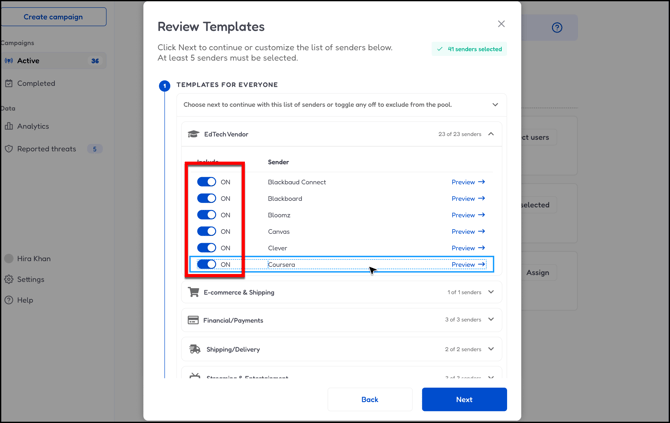
Task: Collapse the EdTech Vendor section chevron
Action: point(491,134)
